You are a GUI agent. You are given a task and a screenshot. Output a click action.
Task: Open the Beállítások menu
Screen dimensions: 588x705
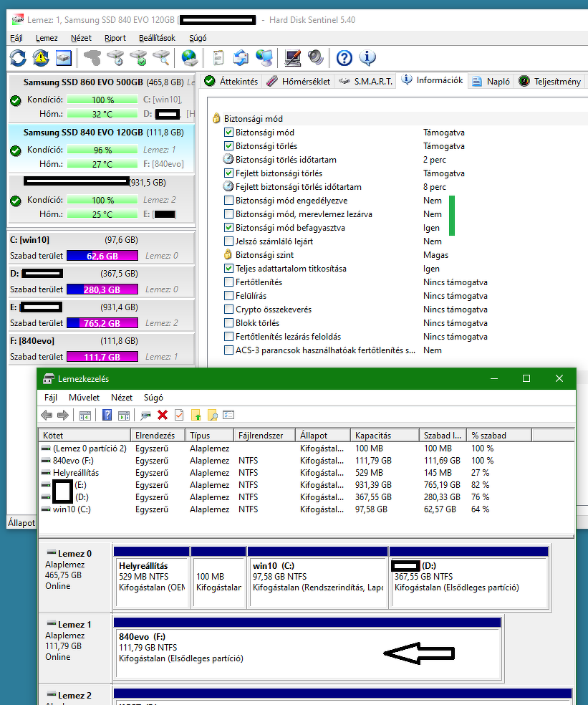[157, 38]
